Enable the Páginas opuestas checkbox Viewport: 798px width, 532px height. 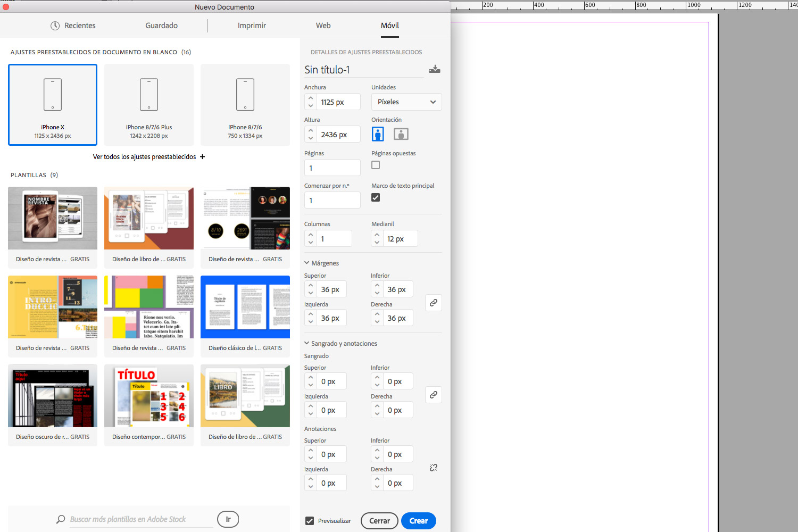[376, 165]
